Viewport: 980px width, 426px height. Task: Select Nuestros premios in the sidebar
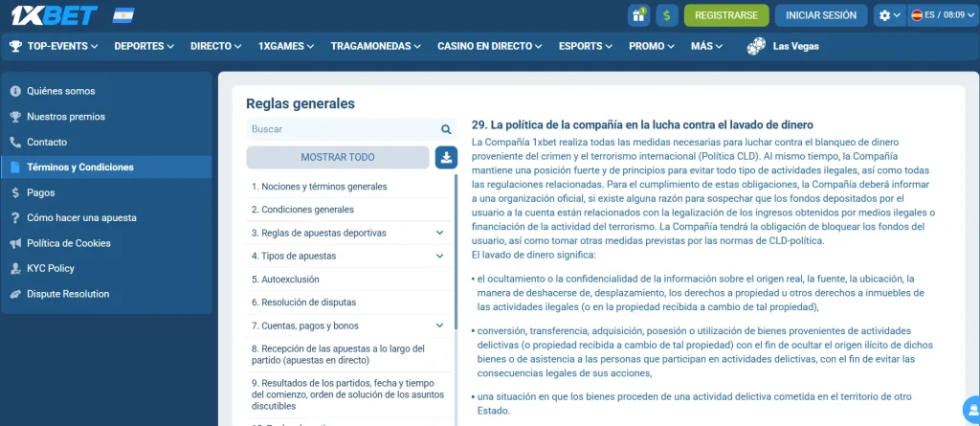(106, 117)
